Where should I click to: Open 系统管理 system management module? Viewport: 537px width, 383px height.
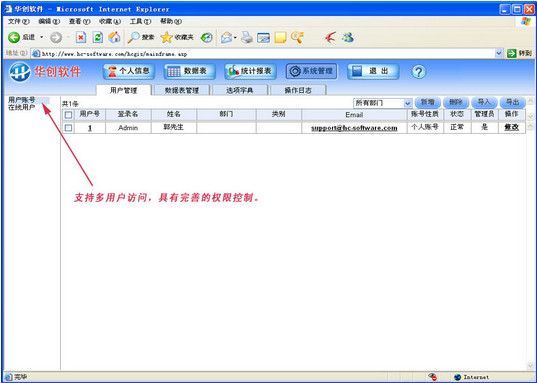tap(312, 71)
